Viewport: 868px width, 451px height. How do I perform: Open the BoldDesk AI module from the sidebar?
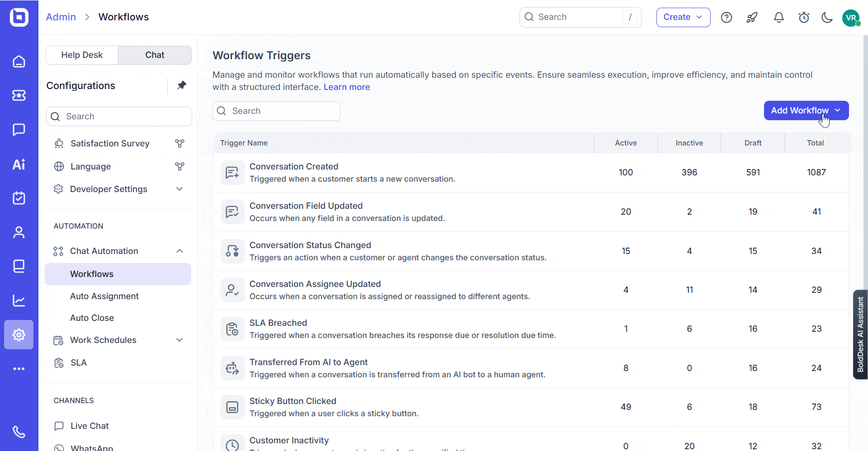coord(19,164)
